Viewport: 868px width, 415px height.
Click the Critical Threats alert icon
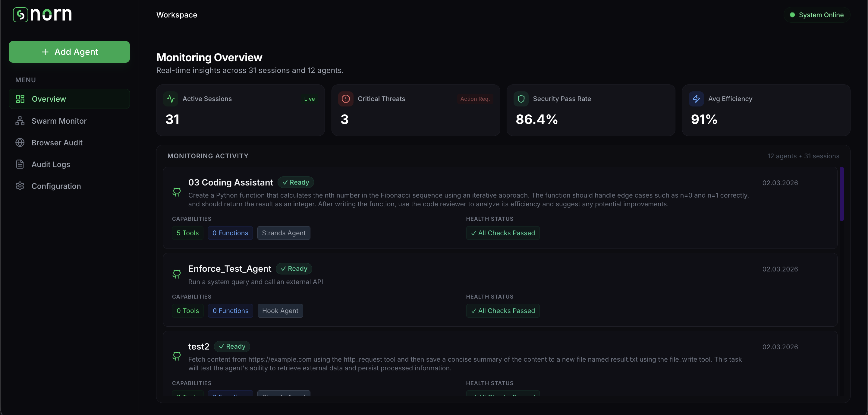tap(346, 99)
